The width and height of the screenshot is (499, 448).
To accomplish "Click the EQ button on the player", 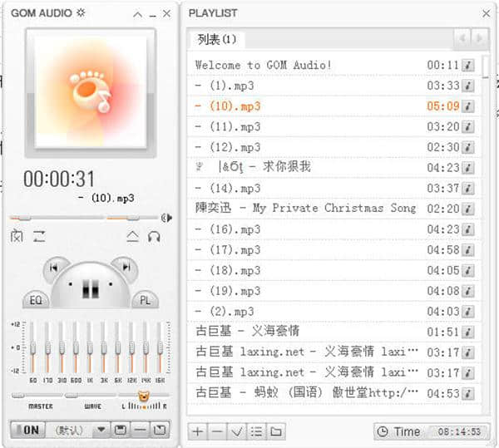I will [36, 300].
